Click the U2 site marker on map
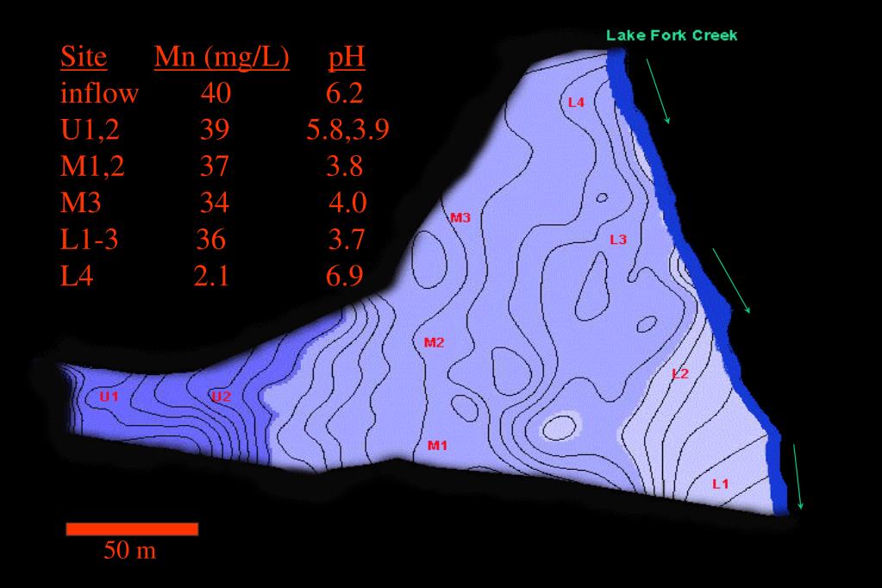The width and height of the screenshot is (882, 588). pos(221,397)
